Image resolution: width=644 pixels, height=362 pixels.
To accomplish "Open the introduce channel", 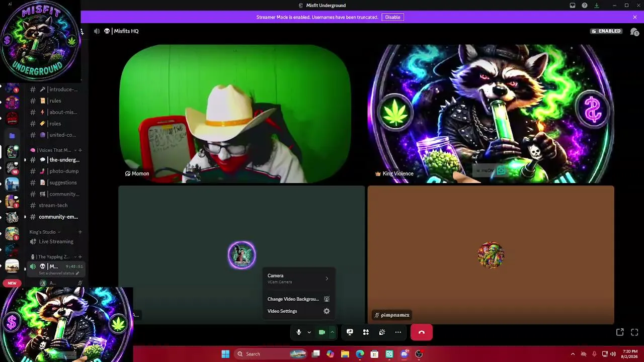I will (x=56, y=89).
